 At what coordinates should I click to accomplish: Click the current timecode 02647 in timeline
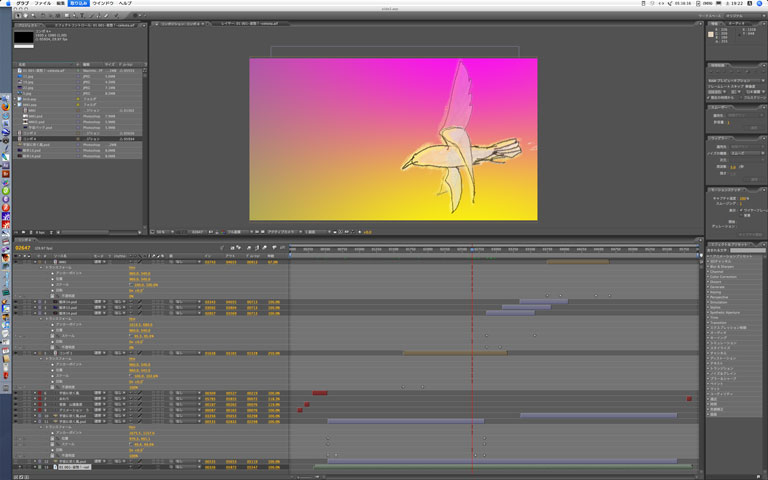coord(21,247)
